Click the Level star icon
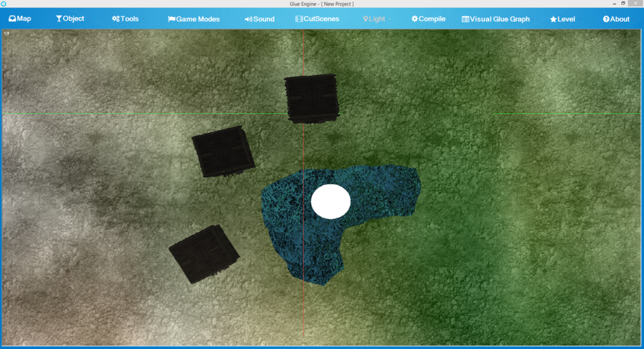This screenshot has height=349, width=644. point(553,19)
